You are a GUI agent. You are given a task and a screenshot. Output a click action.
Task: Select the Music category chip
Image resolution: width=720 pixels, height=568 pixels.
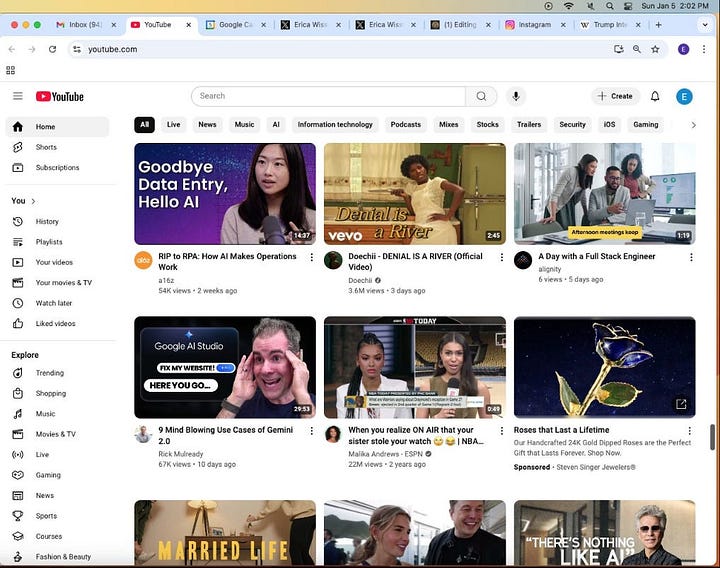pos(244,124)
